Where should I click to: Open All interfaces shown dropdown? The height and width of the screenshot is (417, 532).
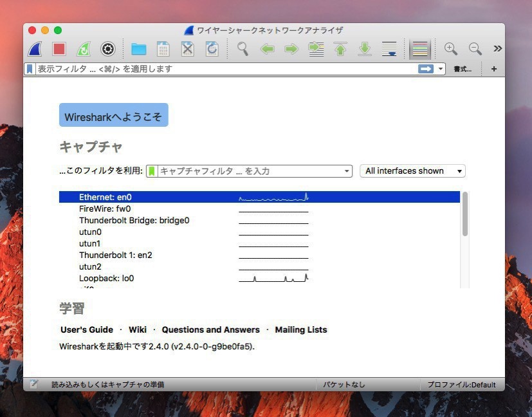[412, 171]
